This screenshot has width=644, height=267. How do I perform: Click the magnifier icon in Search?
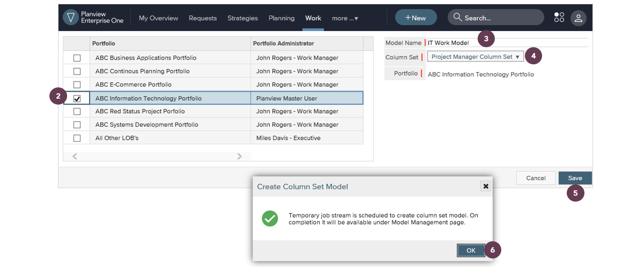[x=458, y=18]
